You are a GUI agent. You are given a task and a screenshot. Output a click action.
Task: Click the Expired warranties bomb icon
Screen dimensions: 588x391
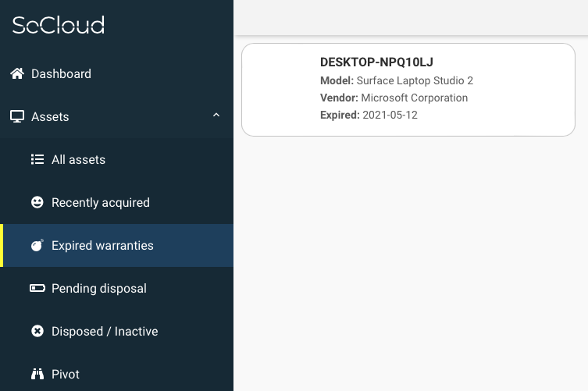click(x=37, y=246)
